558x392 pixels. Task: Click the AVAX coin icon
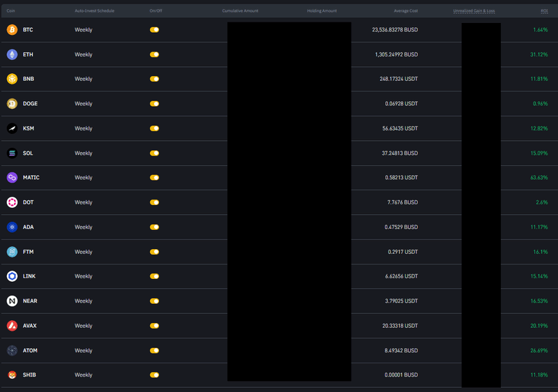tap(12, 326)
